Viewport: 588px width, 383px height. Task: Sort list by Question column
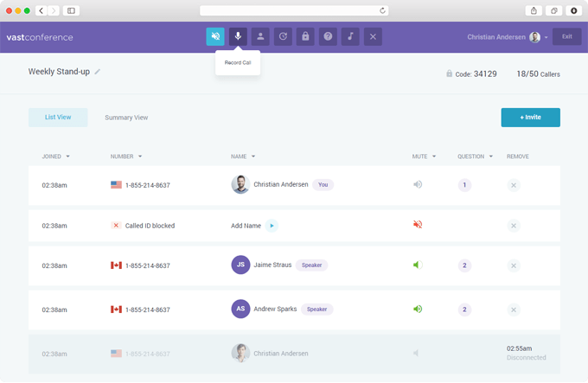point(490,156)
